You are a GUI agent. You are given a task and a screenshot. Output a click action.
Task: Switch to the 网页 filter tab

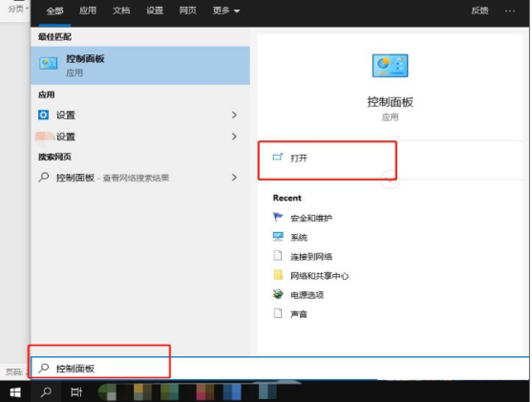187,11
